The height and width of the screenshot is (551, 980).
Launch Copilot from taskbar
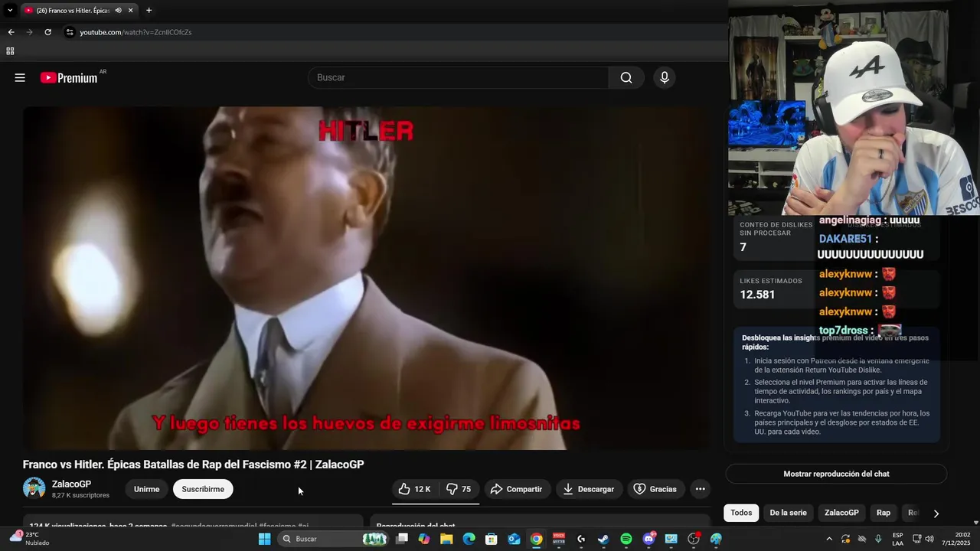(424, 539)
